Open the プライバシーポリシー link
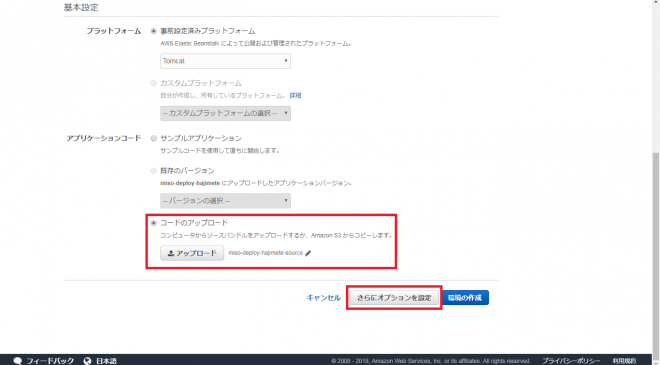660x365 pixels. point(571,361)
